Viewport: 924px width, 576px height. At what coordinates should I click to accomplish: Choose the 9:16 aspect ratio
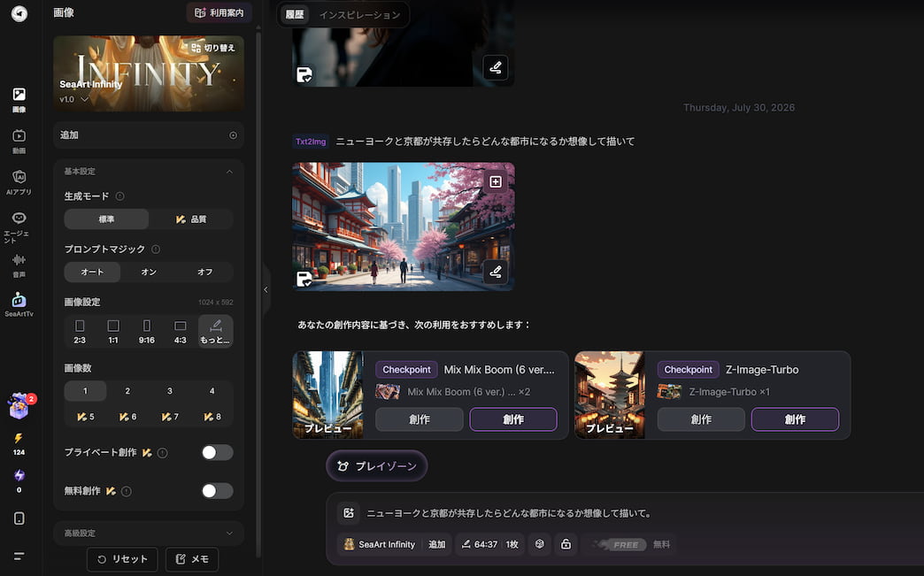click(x=147, y=332)
